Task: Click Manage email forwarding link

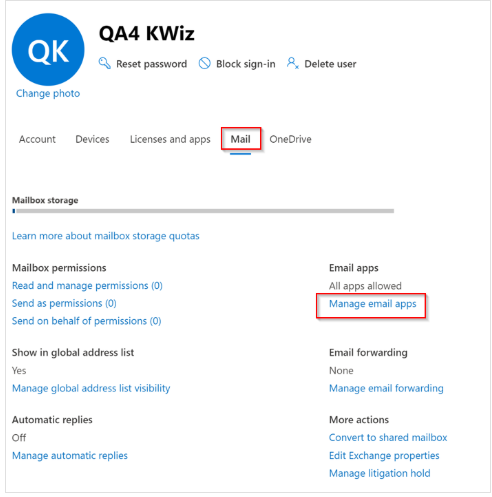Action: (x=386, y=388)
